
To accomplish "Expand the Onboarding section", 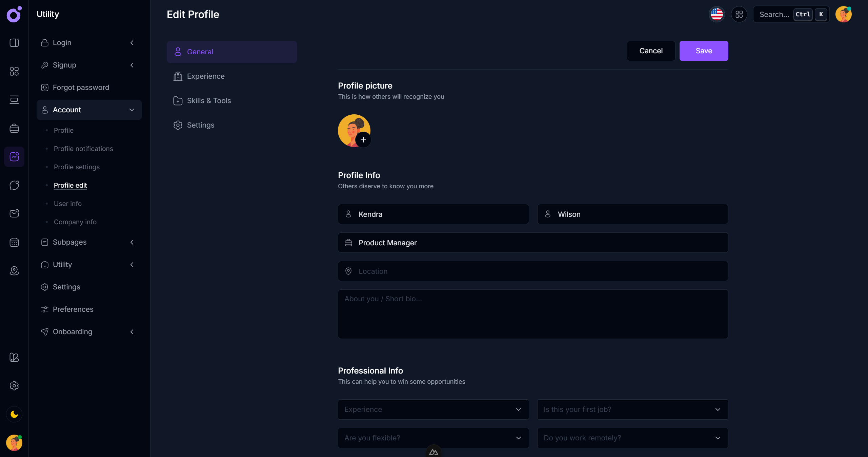I will coord(132,332).
